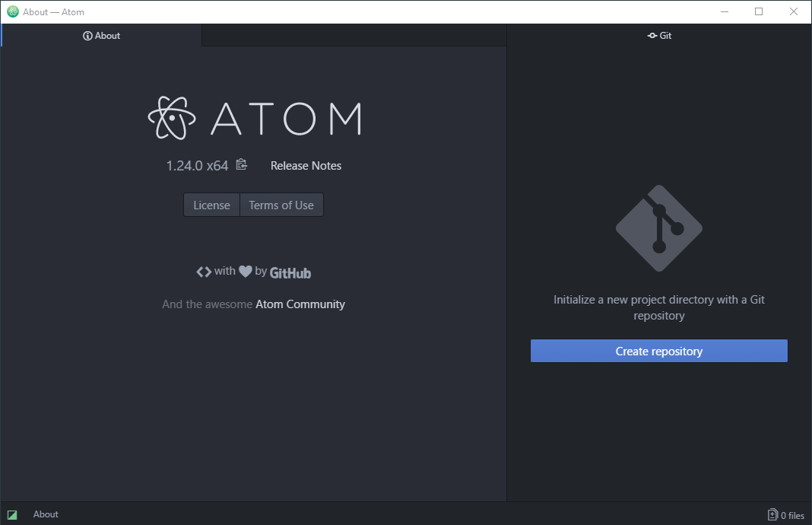Open Terms of Use
This screenshot has height=525, width=812.
coord(281,205)
